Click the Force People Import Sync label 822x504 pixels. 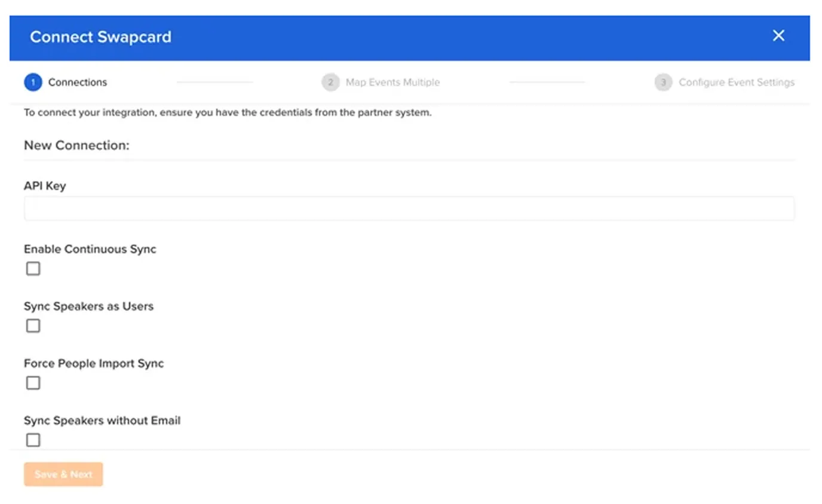click(94, 363)
